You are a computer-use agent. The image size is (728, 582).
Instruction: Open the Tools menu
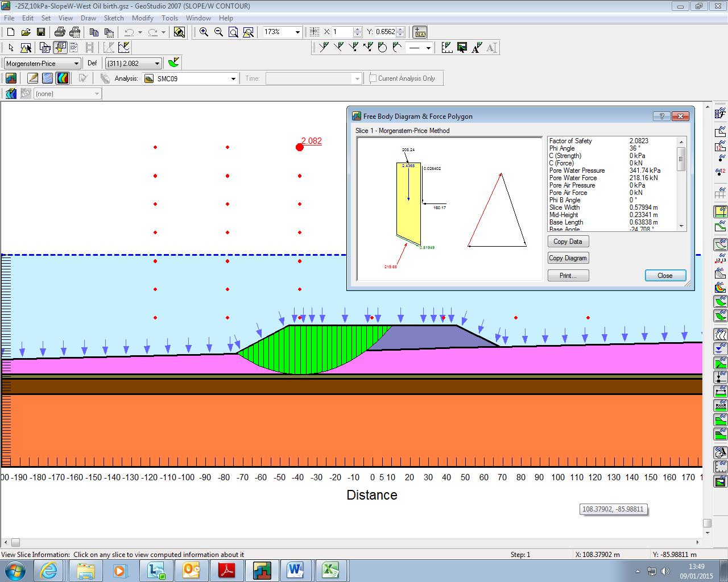(x=169, y=18)
